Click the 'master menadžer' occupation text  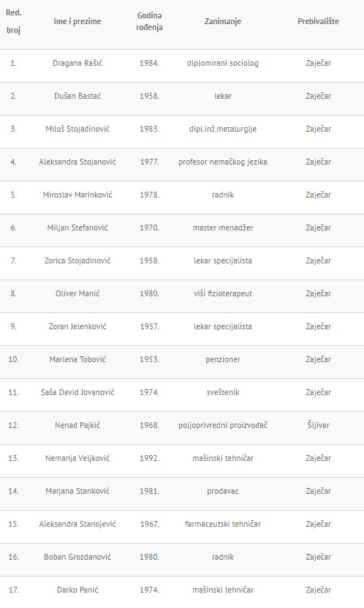pos(223,228)
